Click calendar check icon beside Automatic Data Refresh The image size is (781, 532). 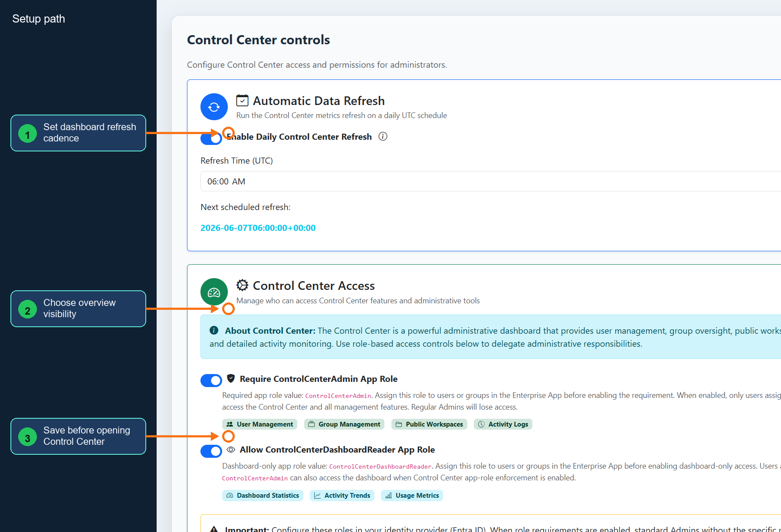point(242,101)
